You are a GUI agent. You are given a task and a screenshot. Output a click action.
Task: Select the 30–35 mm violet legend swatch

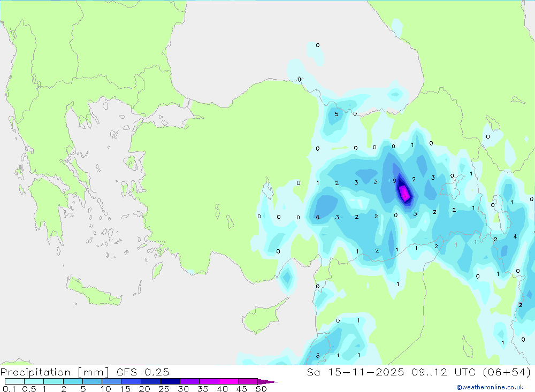coord(189,381)
